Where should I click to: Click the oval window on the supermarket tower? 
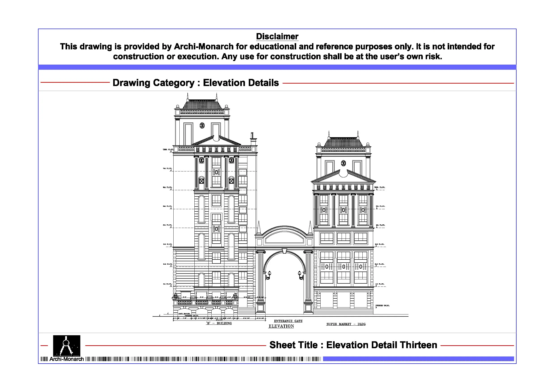tap(343, 163)
